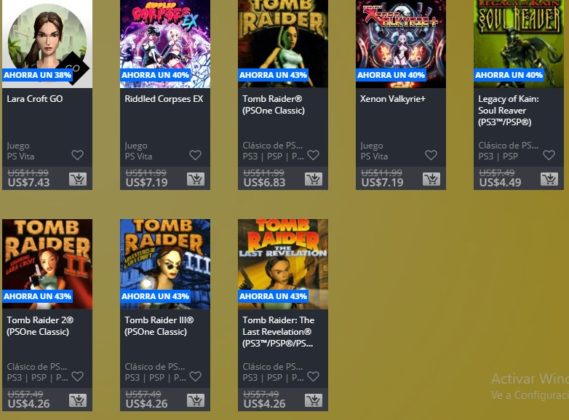Open the Tomb Raider II cover thumbnail
Image resolution: width=569 pixels, height=420 pixels.
[47, 264]
